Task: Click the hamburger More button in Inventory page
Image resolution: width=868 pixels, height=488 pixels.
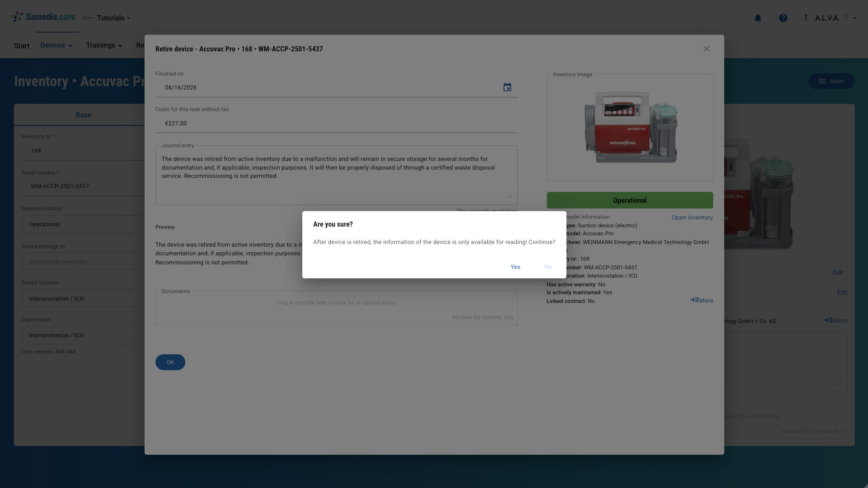Action: pos(831,81)
